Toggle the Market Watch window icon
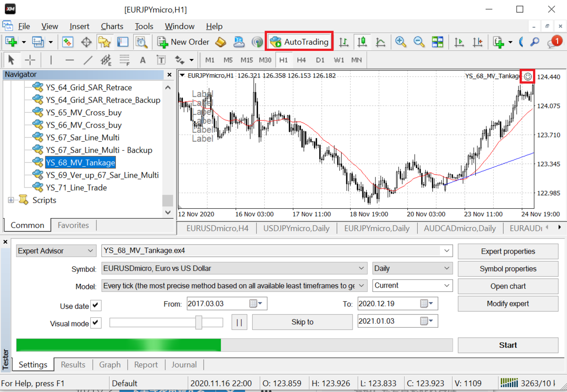567x392 pixels. 68,42
